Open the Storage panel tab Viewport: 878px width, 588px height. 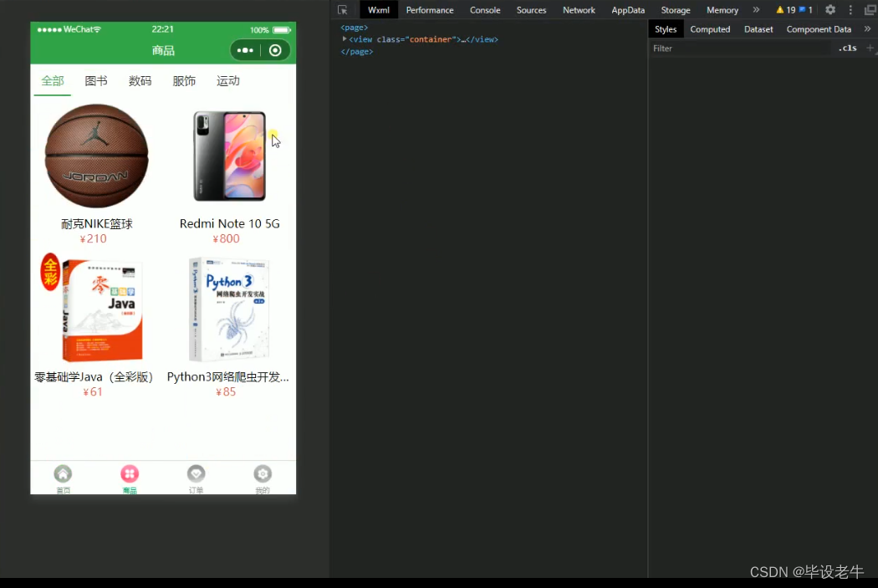click(676, 10)
